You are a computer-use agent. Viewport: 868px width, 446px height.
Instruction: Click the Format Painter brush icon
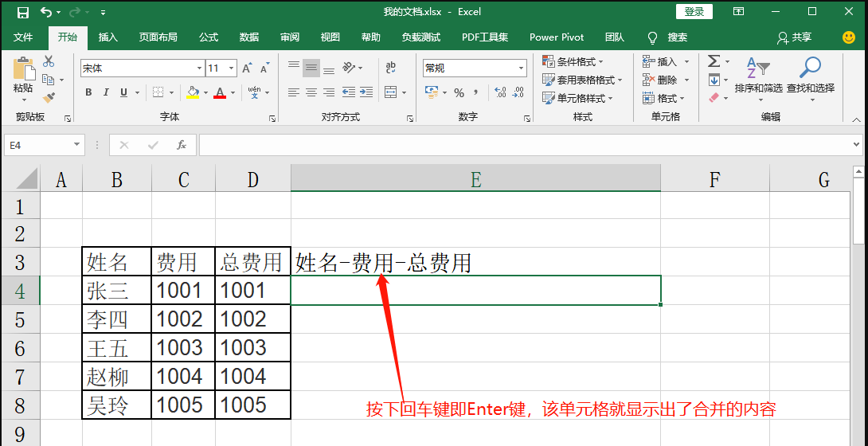click(49, 97)
